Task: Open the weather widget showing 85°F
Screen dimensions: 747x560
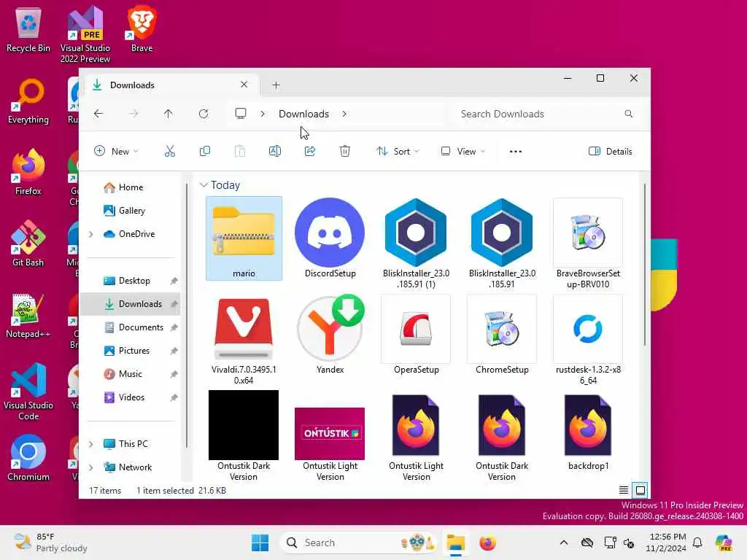Action: 50,542
